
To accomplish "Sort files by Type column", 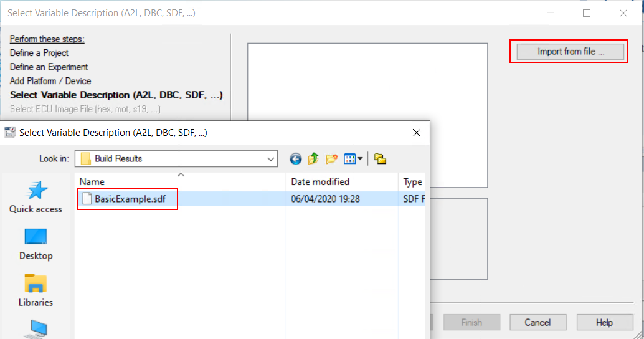I will click(x=412, y=182).
